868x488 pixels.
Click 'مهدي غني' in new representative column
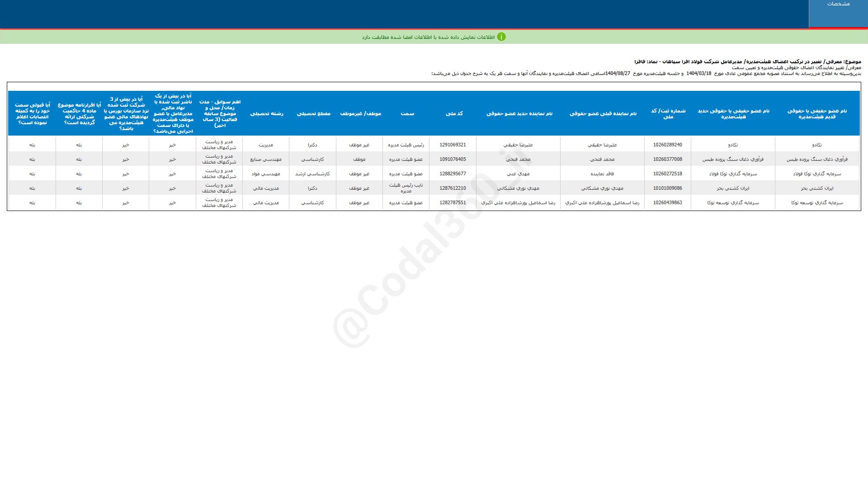(518, 174)
